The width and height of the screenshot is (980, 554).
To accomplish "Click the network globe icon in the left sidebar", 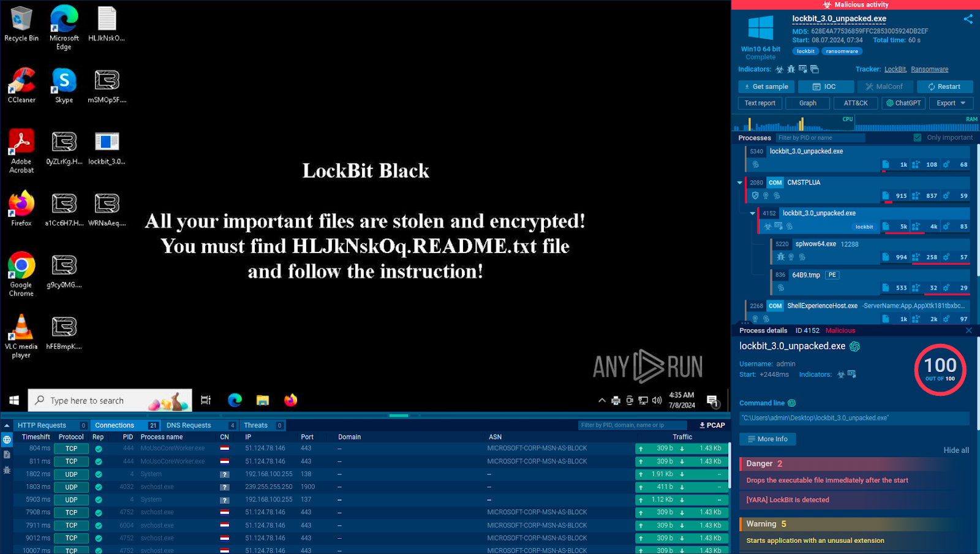I will 7,439.
